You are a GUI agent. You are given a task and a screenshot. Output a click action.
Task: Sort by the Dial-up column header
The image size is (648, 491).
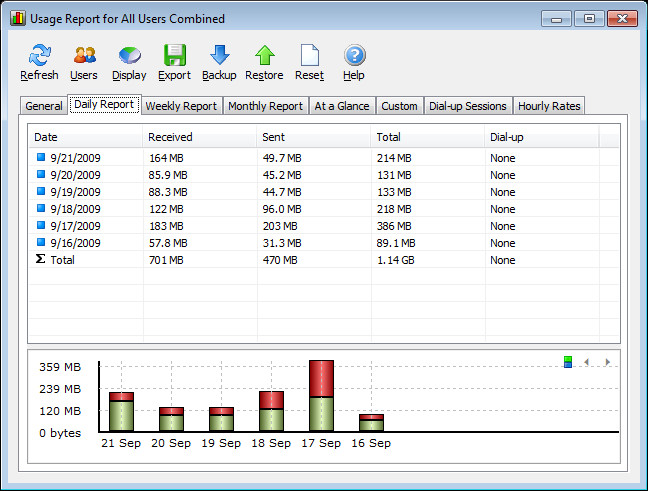(542, 137)
